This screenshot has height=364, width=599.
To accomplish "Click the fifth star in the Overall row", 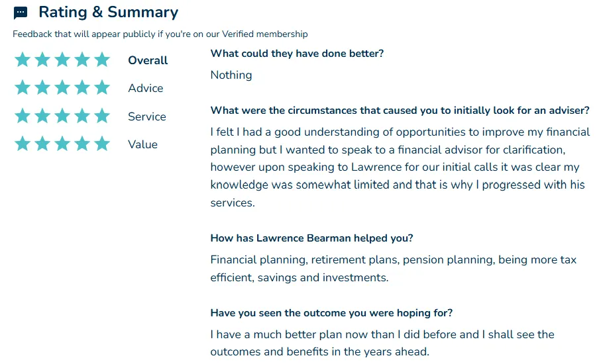I will point(102,60).
